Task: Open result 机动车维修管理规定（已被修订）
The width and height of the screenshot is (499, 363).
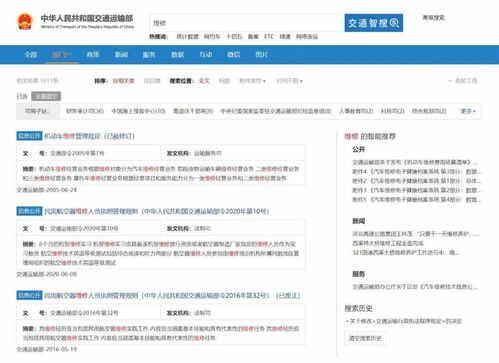Action: (x=89, y=136)
